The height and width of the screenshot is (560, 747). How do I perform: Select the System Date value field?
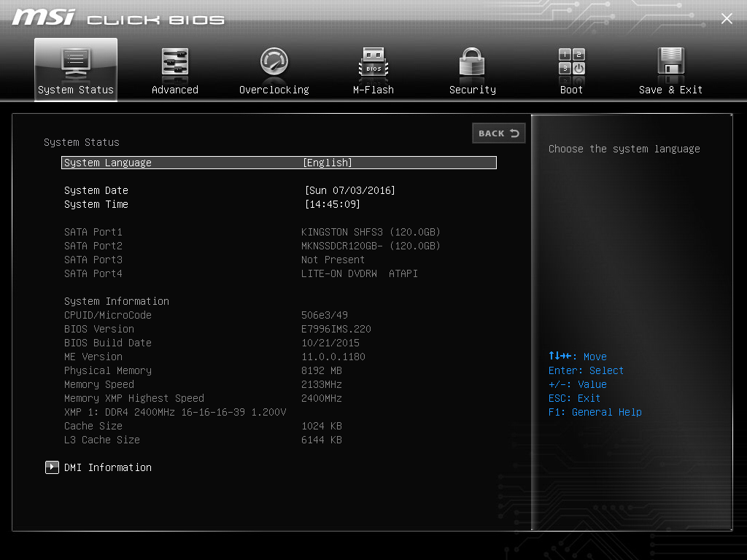(350, 190)
